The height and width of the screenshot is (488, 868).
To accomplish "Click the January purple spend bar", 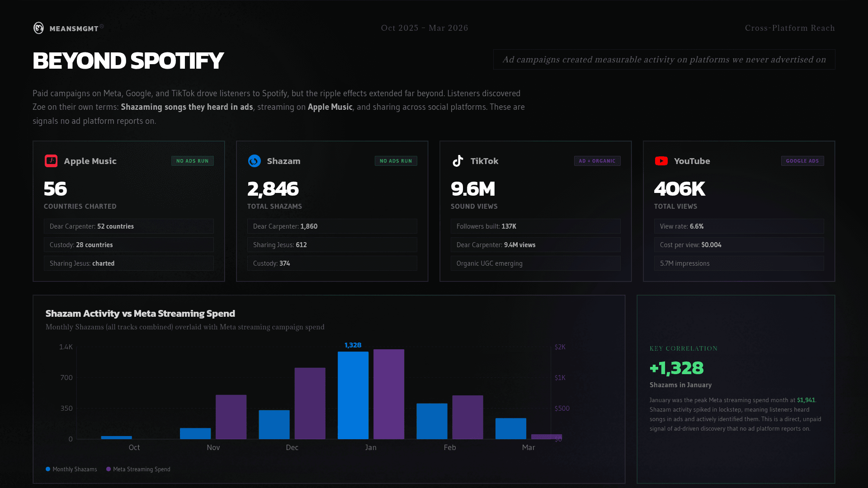I will 389,394.
